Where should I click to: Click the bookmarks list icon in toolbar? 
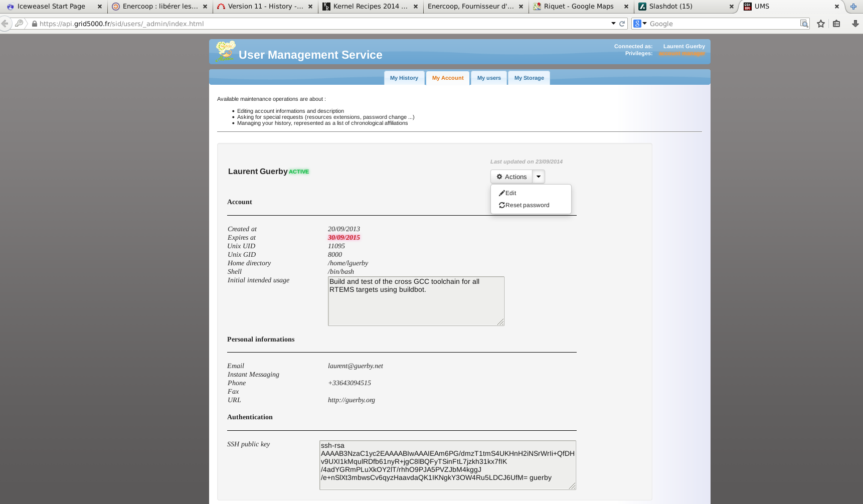[836, 24]
